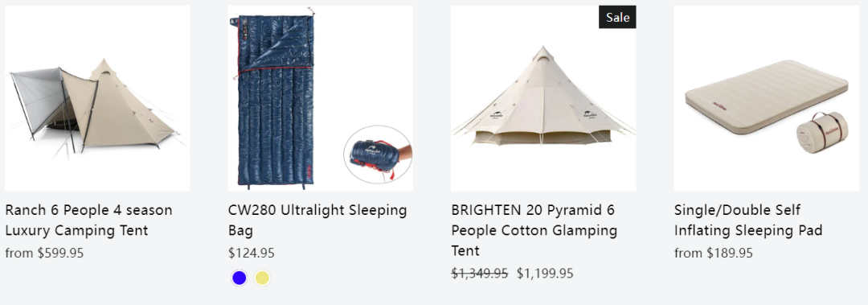
Task: Click the packed sleeping bag inset circle
Action: [378, 155]
